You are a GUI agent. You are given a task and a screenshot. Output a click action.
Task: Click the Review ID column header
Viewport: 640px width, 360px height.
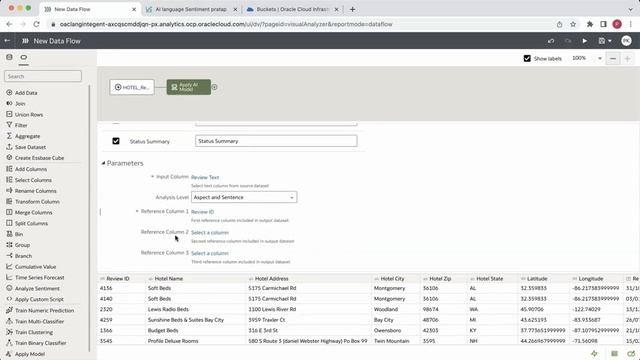[x=118, y=278]
